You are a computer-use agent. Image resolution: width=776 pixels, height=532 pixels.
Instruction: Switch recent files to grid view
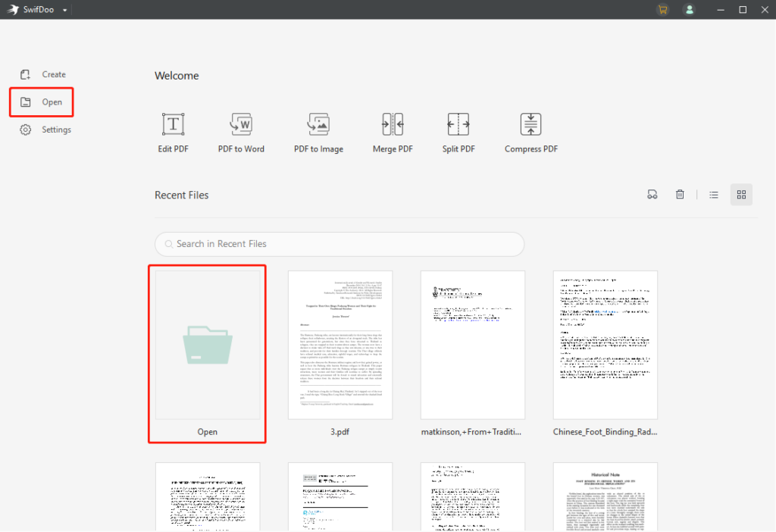(x=741, y=194)
